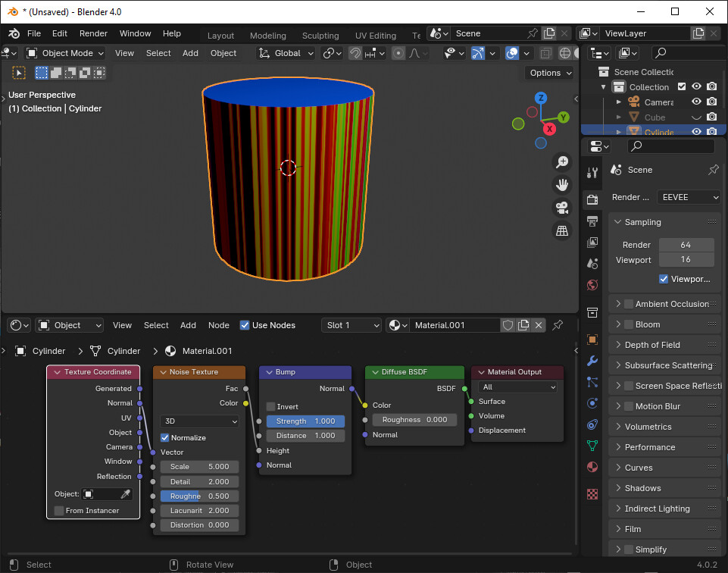The width and height of the screenshot is (728, 573).
Task: Click the eyedropper in Texture Coordinate node
Action: point(125,494)
